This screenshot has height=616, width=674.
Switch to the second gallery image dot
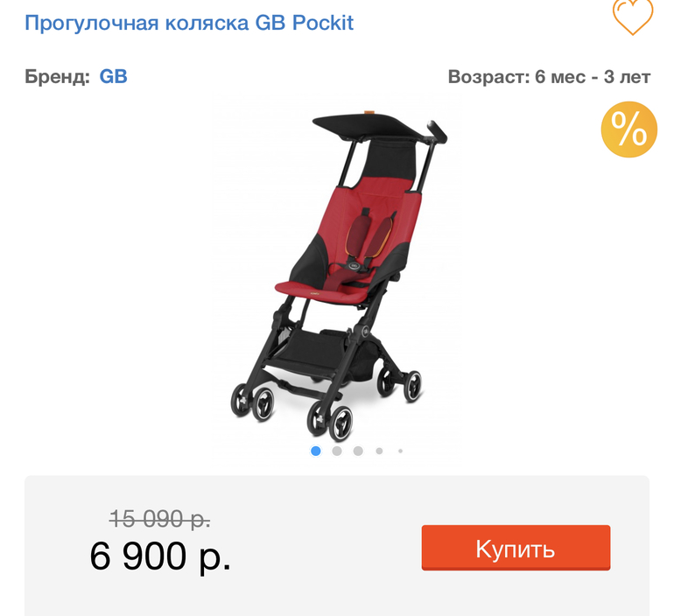337,451
